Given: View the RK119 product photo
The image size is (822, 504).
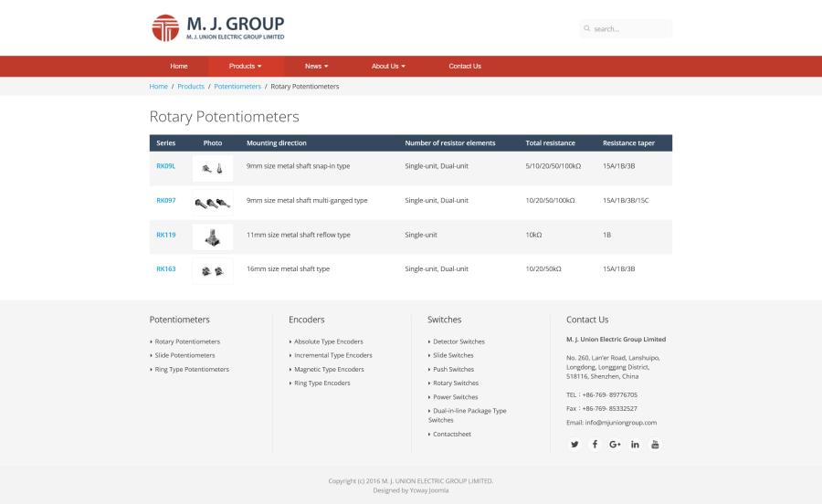Looking at the screenshot, I should pos(213,236).
